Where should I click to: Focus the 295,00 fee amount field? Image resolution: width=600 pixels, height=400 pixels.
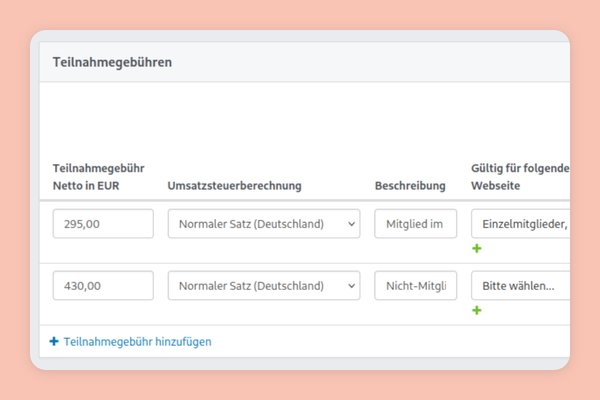(103, 224)
